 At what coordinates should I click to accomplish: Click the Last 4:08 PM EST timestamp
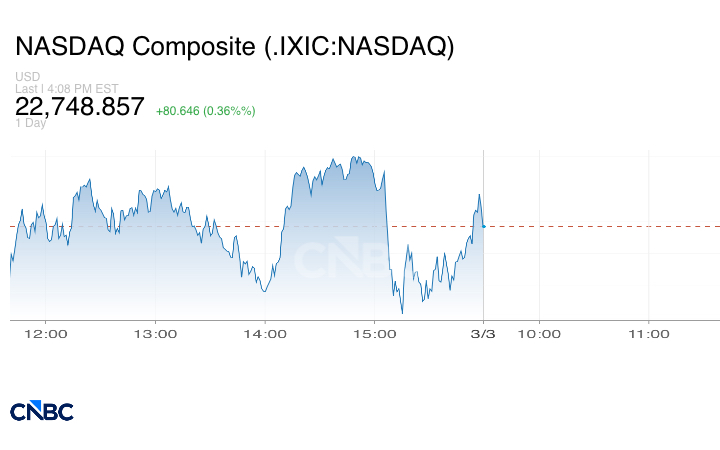click(67, 88)
